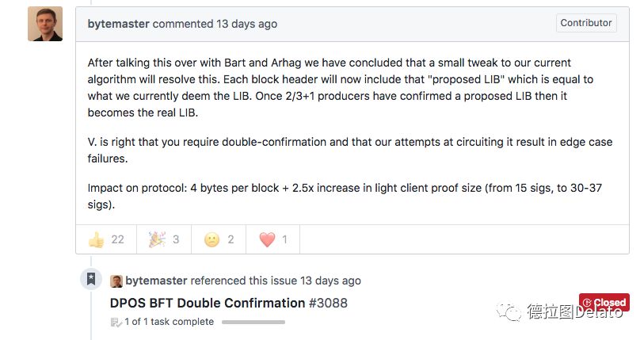
Task: Click the '13 days ago' comment timestamp
Action: [x=247, y=24]
